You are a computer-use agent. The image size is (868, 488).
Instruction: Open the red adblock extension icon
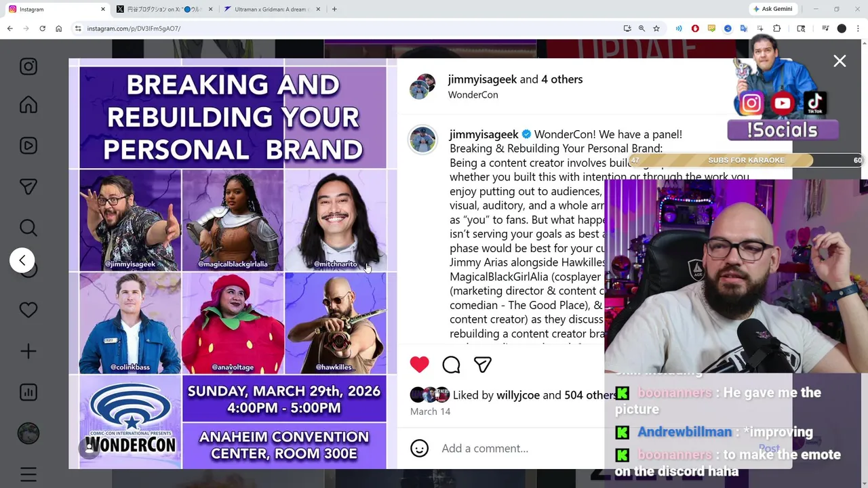click(x=695, y=28)
